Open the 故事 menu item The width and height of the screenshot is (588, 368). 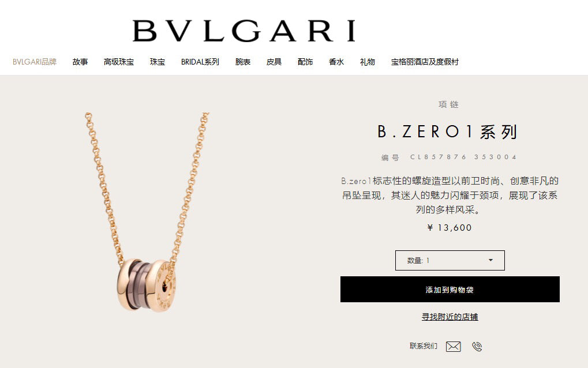(80, 62)
